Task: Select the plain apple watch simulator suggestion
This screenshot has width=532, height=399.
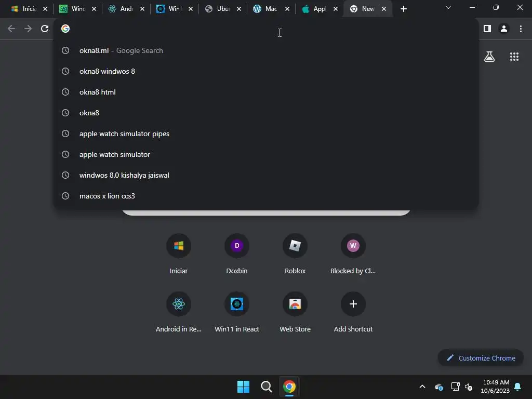Action: pos(266,154)
